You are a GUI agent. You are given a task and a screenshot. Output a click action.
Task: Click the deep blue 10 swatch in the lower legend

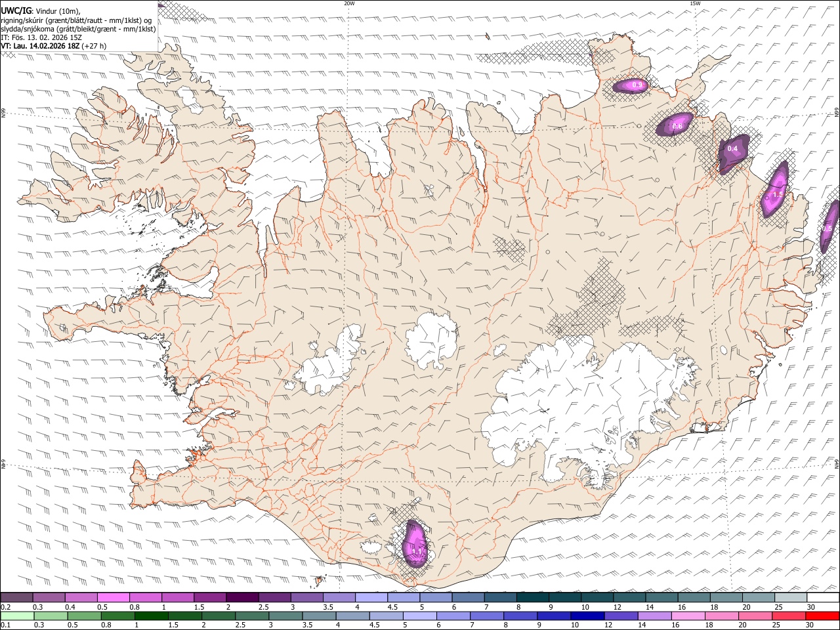pos(587,616)
